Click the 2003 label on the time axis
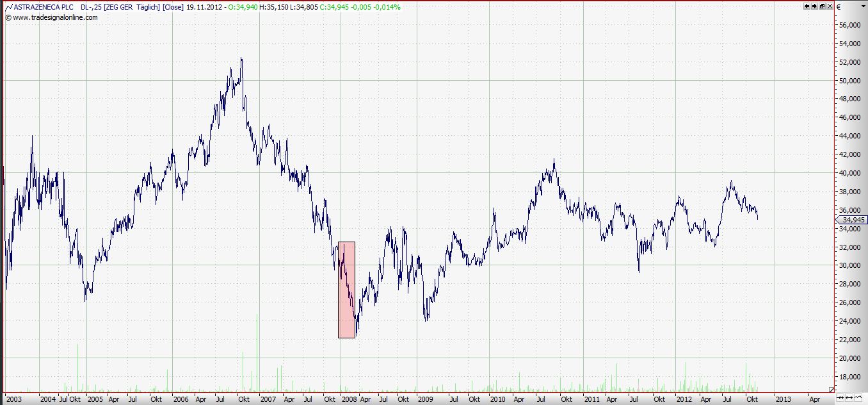The width and height of the screenshot is (868, 405). [x=13, y=399]
